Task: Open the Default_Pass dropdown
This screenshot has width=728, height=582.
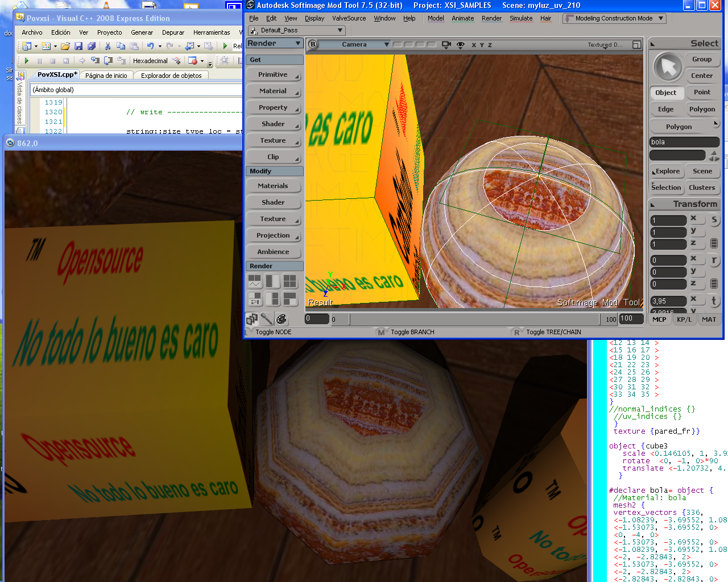Action: [296, 30]
